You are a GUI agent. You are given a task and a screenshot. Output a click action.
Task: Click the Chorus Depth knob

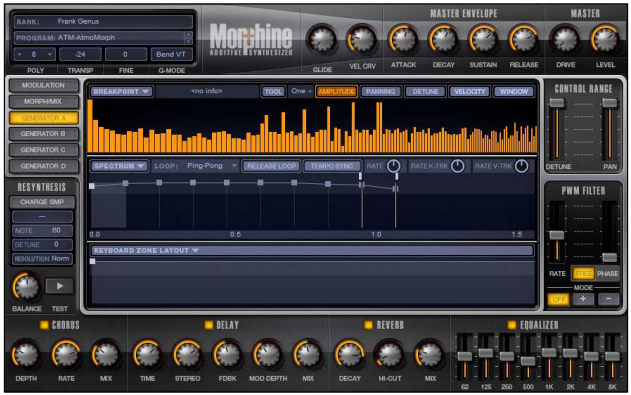point(26,355)
